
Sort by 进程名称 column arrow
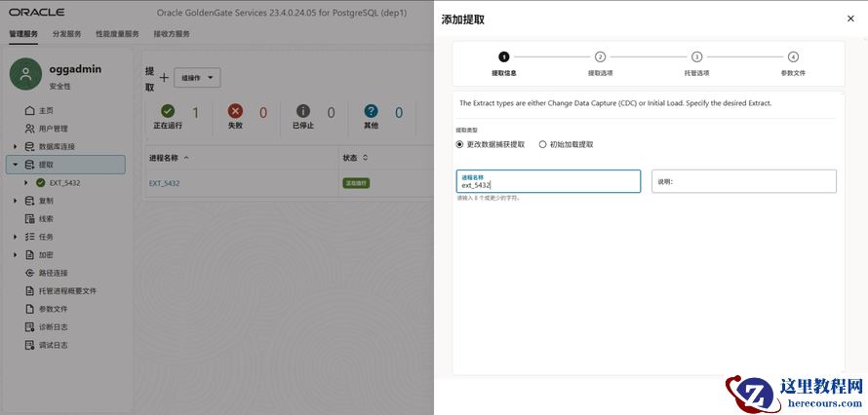click(x=186, y=158)
